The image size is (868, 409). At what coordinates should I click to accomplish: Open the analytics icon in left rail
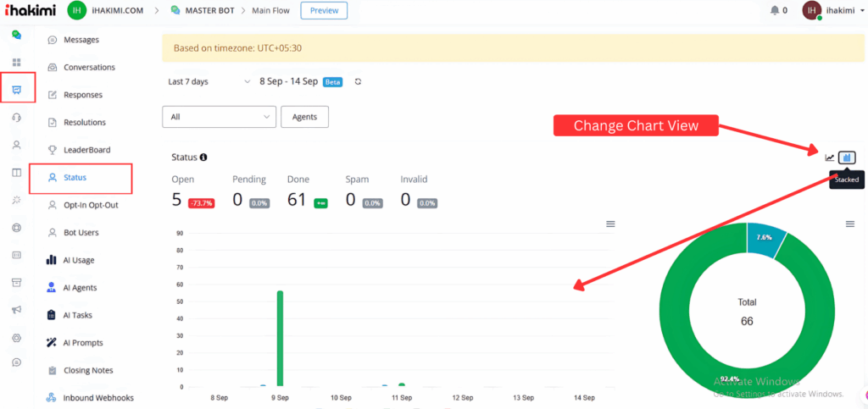click(17, 90)
